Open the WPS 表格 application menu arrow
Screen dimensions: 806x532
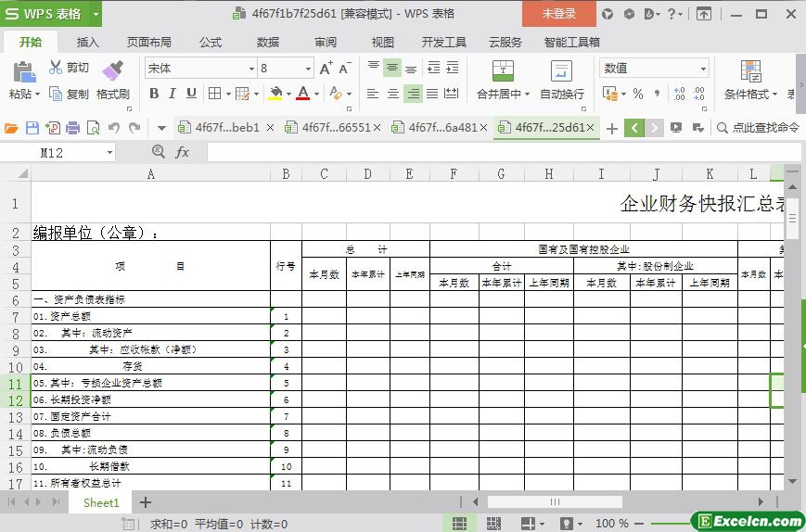(x=96, y=14)
